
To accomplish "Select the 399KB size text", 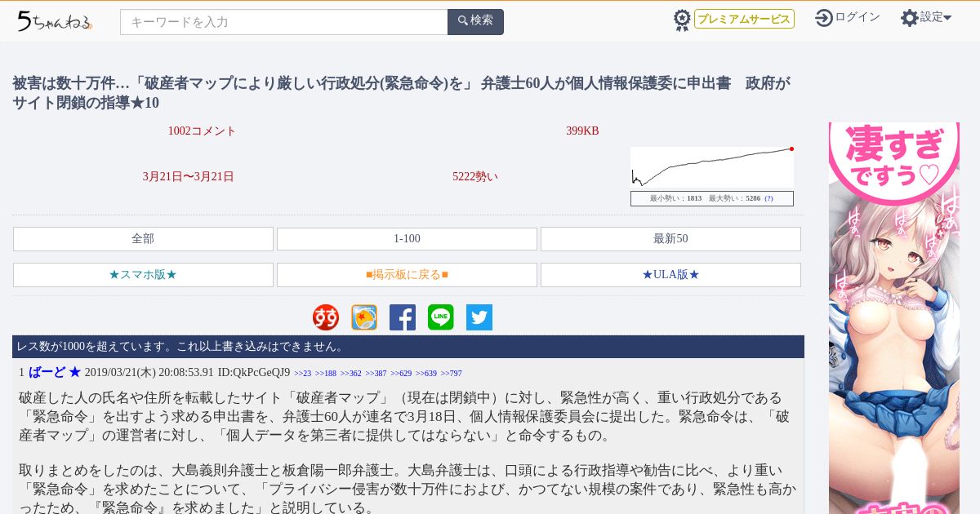I will tap(582, 131).
